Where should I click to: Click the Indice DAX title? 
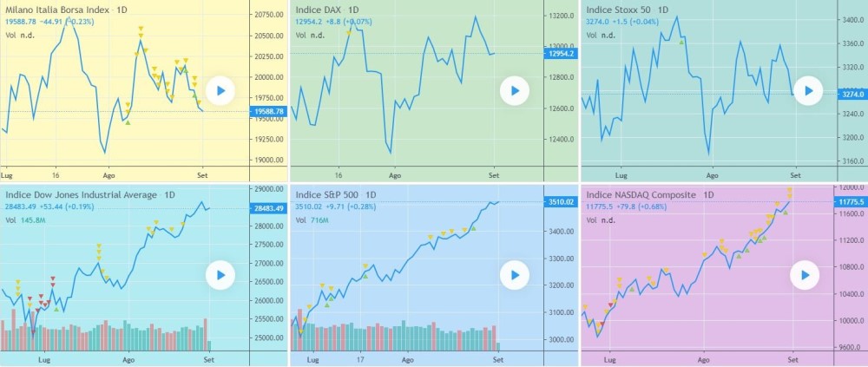coord(320,10)
